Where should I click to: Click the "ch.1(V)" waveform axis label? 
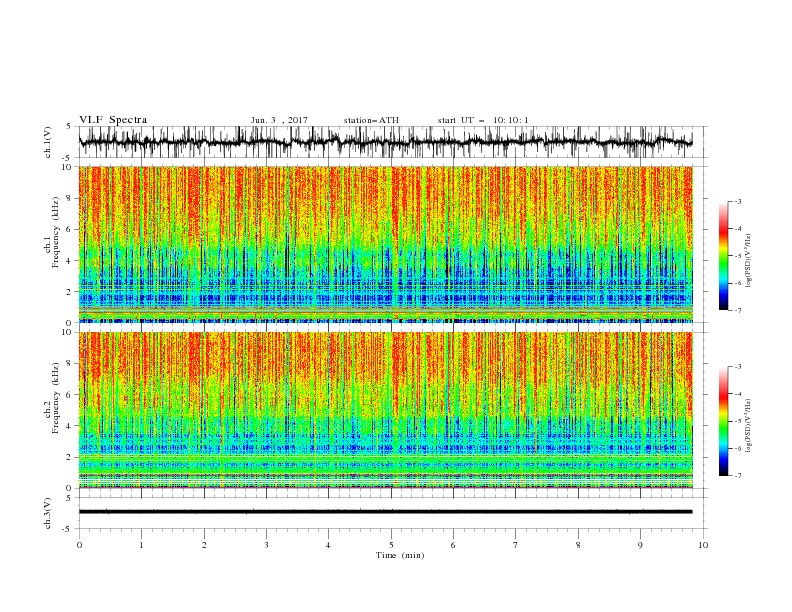point(48,142)
